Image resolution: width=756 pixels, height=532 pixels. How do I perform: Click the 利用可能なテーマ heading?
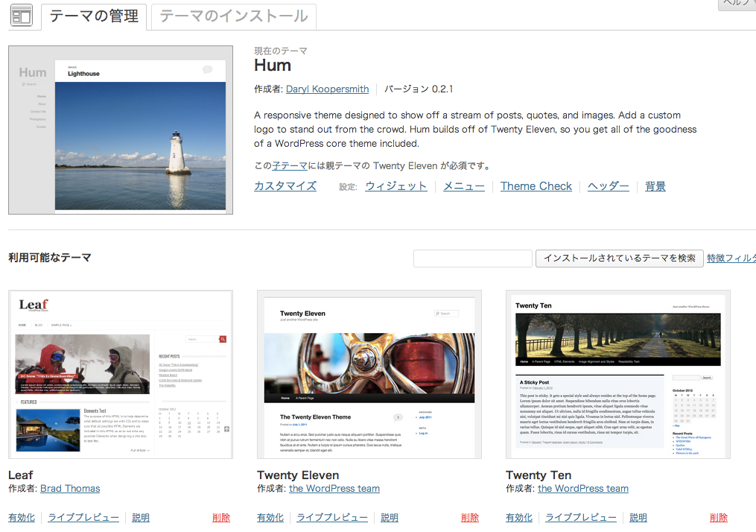tap(50, 258)
